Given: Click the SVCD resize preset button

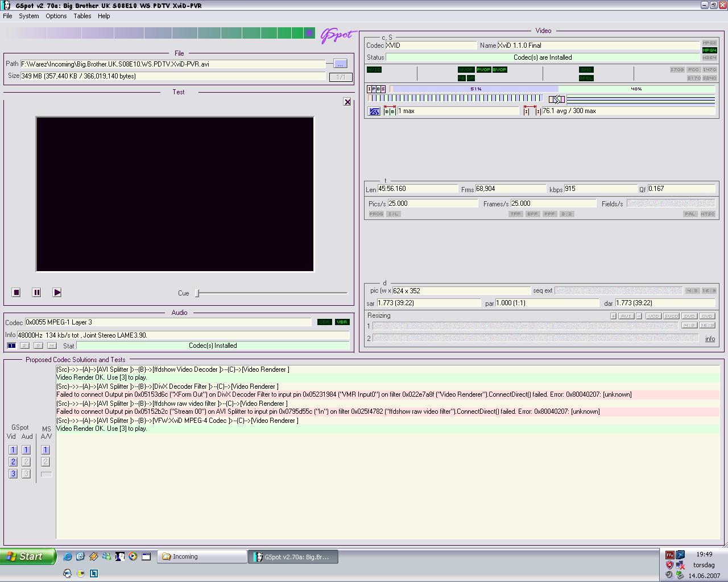Looking at the screenshot, I should [671, 316].
